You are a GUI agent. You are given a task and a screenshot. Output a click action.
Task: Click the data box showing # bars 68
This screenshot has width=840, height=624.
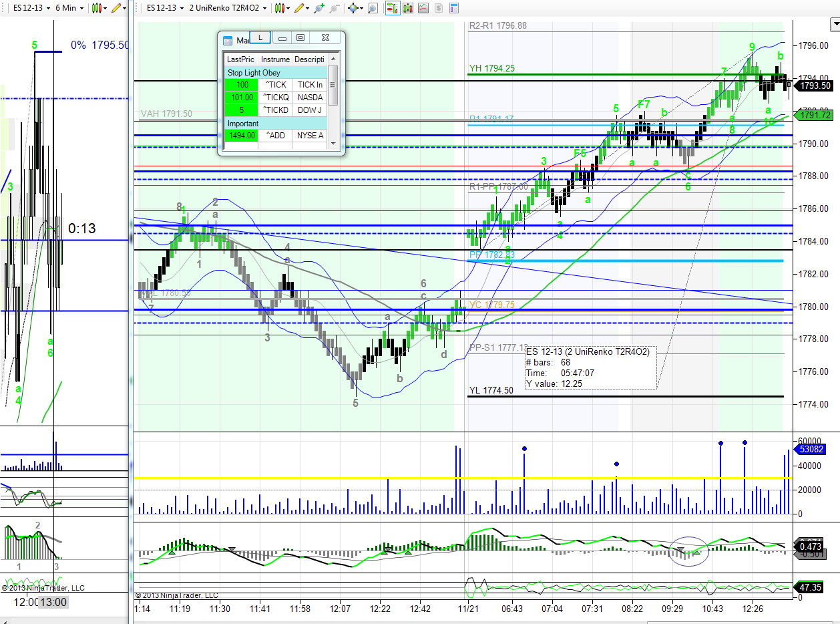(x=590, y=367)
